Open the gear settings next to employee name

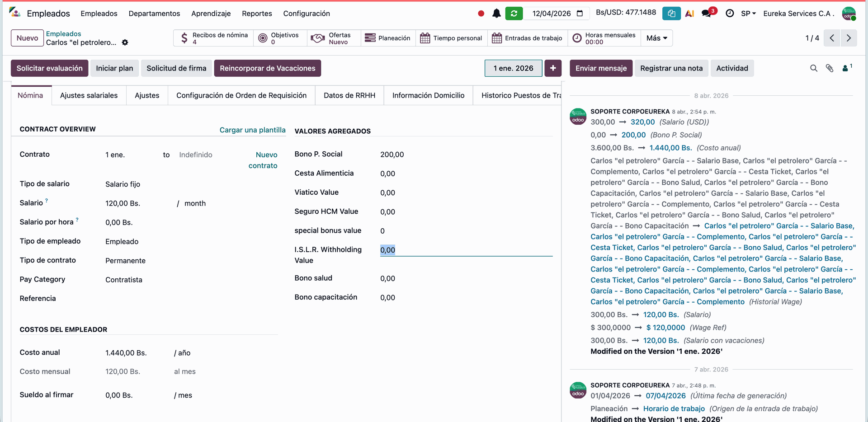tap(125, 42)
